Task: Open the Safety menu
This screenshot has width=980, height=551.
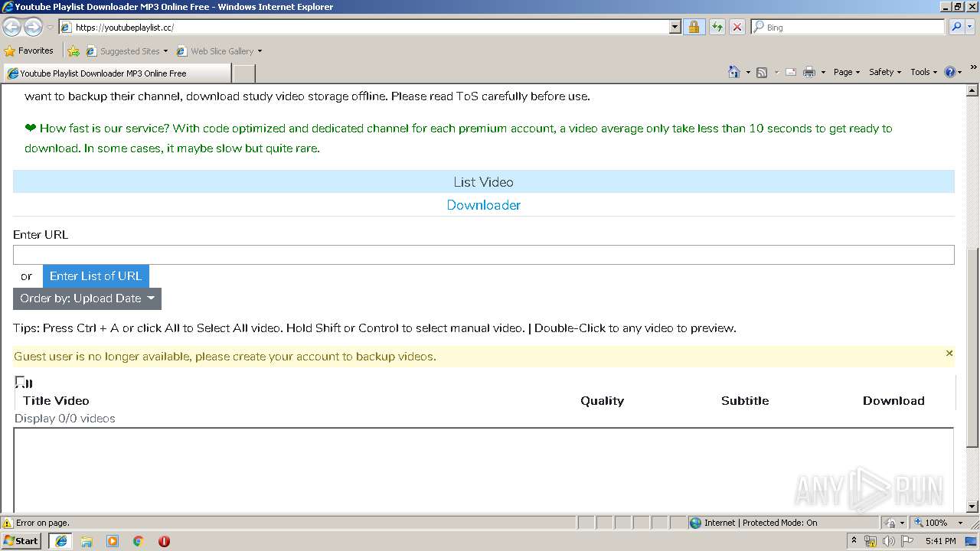Action: tap(885, 72)
